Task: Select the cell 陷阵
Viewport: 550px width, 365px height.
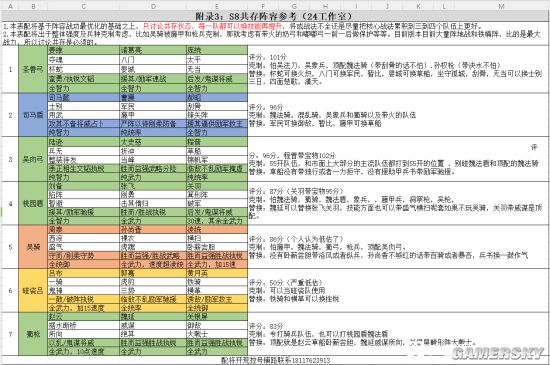Action: 83,195
